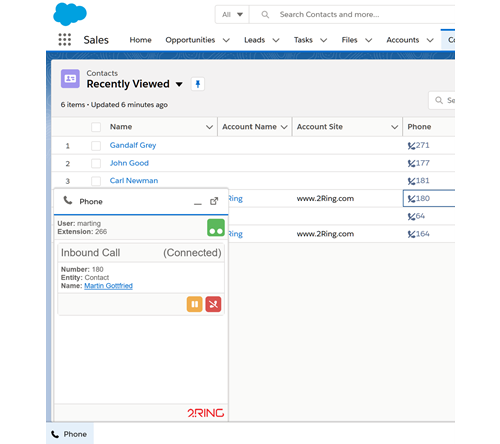Click the Salesforce cloud logo

pyautogui.click(x=70, y=14)
